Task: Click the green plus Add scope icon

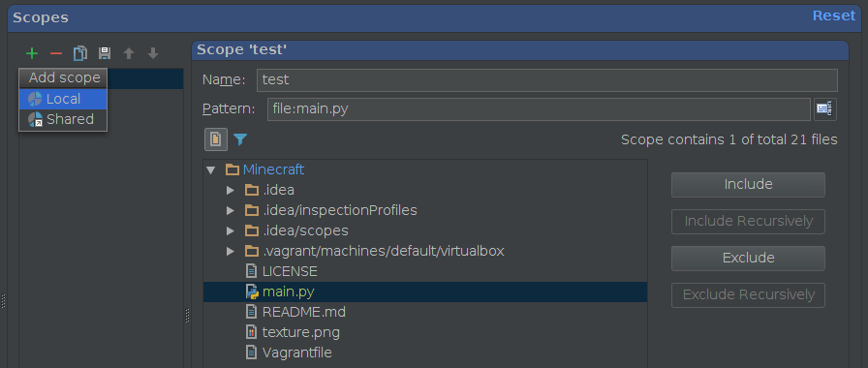Action: pos(32,53)
